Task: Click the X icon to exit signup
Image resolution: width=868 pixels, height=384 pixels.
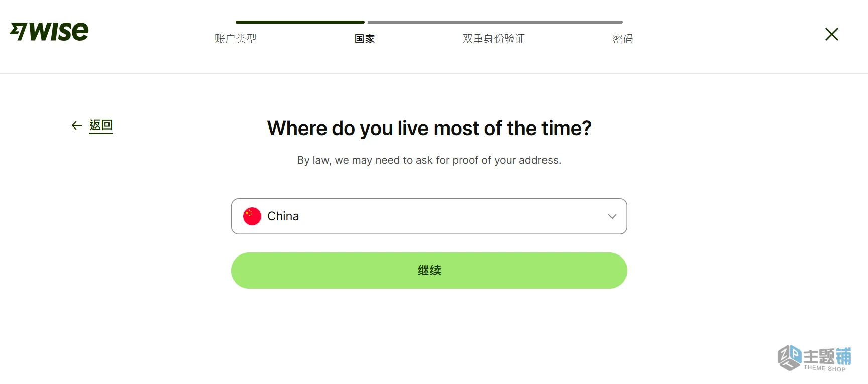Action: [831, 34]
